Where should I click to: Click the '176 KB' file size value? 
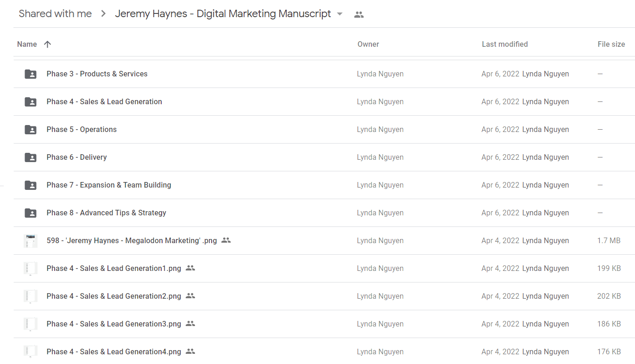609,351
